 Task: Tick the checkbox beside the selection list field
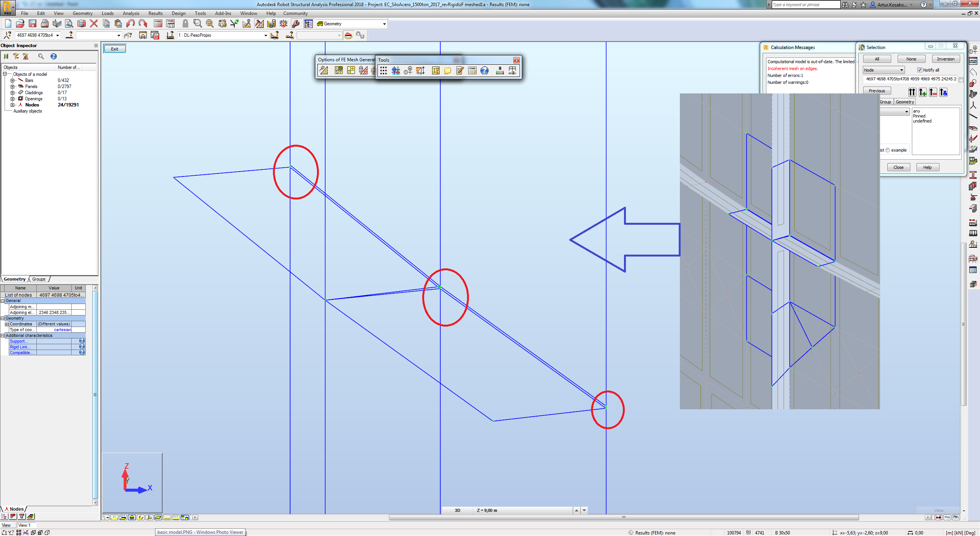961,79
